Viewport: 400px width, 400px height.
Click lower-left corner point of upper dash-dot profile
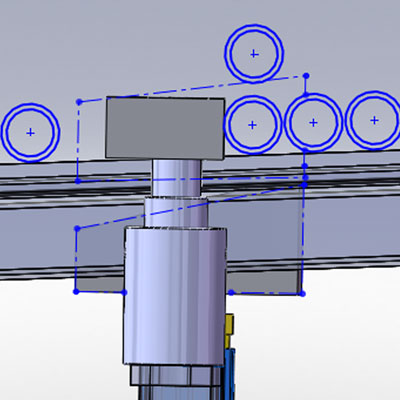[78, 181]
